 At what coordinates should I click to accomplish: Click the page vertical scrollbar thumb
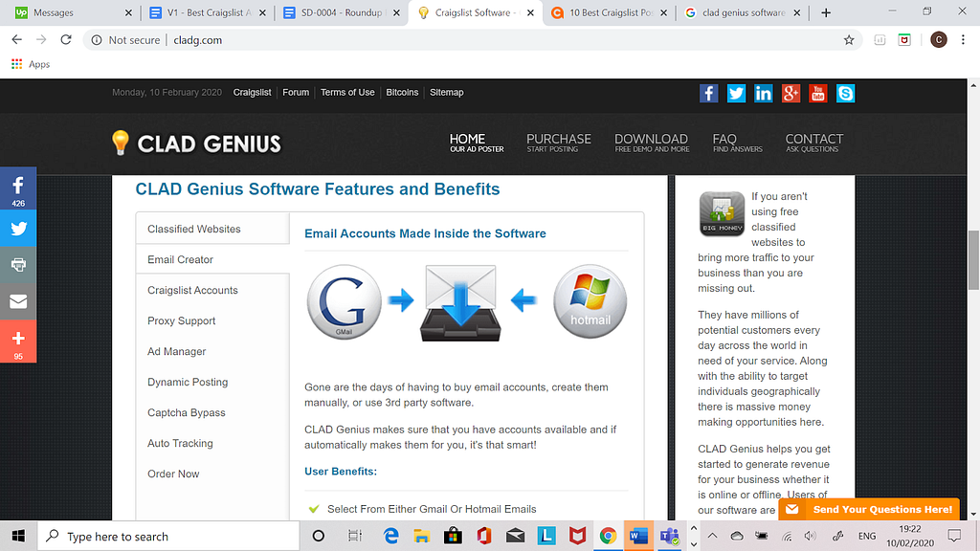(973, 260)
